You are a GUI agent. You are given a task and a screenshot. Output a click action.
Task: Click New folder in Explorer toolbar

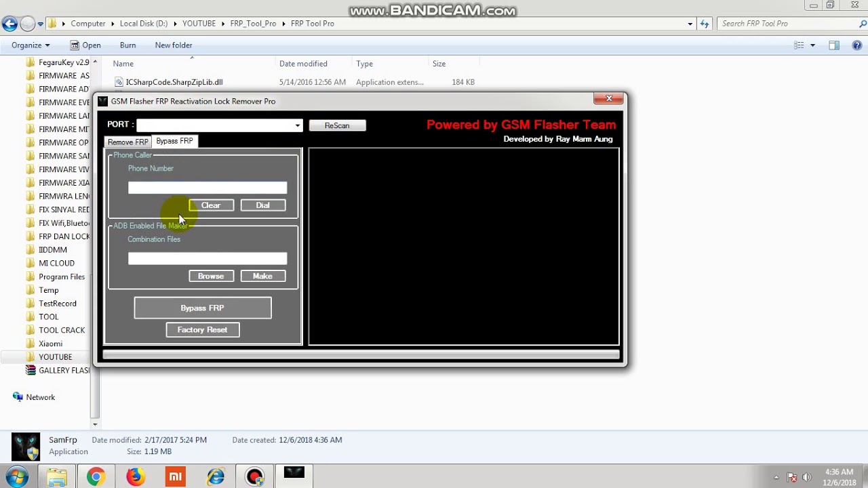pos(174,45)
